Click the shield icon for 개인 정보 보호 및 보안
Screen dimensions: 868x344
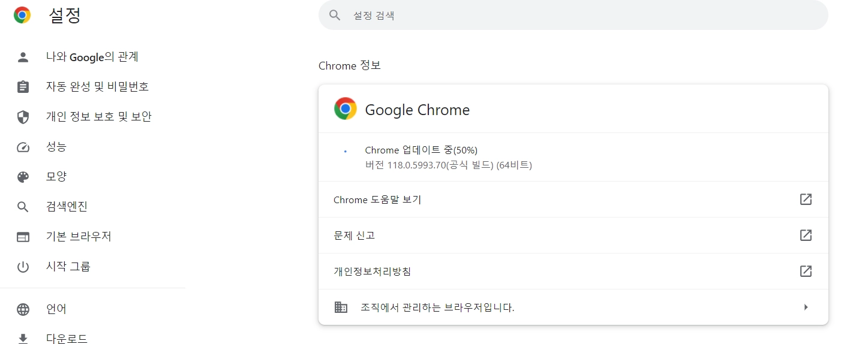pos(23,117)
